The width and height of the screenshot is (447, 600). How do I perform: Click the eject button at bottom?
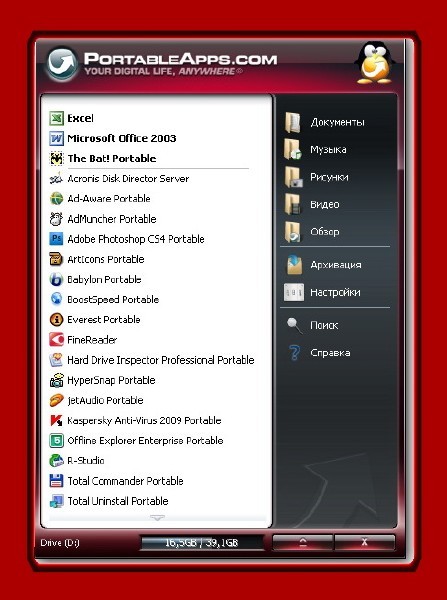coord(303,542)
